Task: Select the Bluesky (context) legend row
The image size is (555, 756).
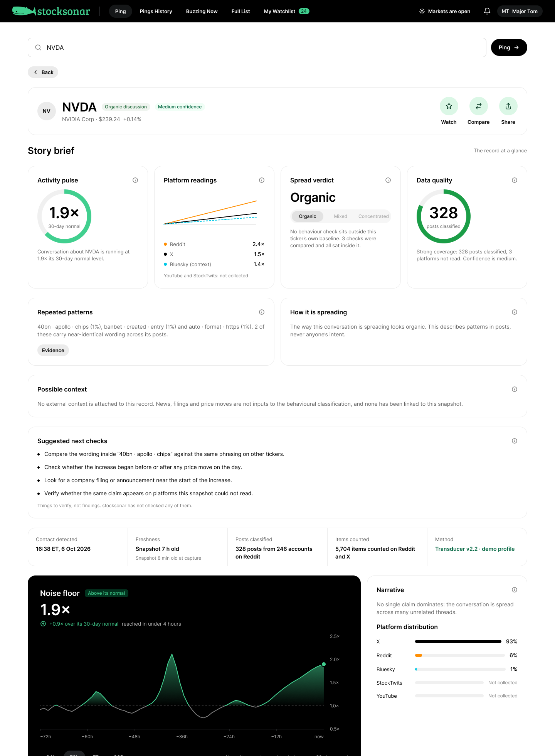Action: click(x=214, y=264)
